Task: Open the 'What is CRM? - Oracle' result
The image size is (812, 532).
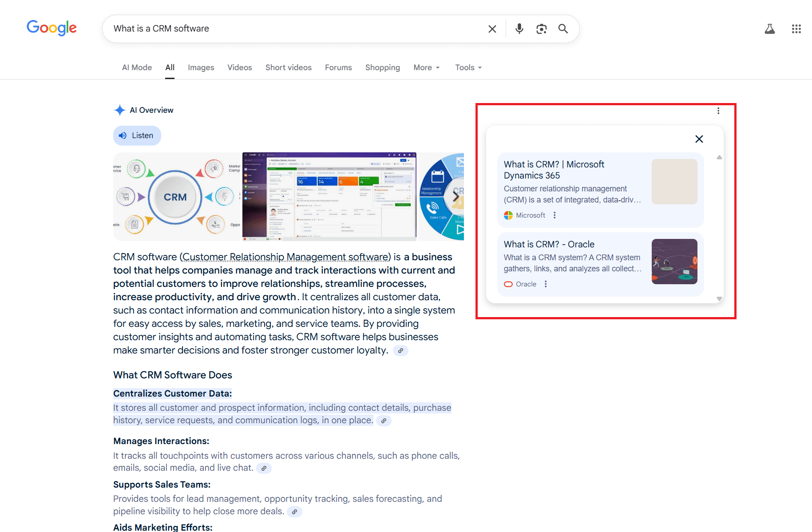Action: click(549, 244)
